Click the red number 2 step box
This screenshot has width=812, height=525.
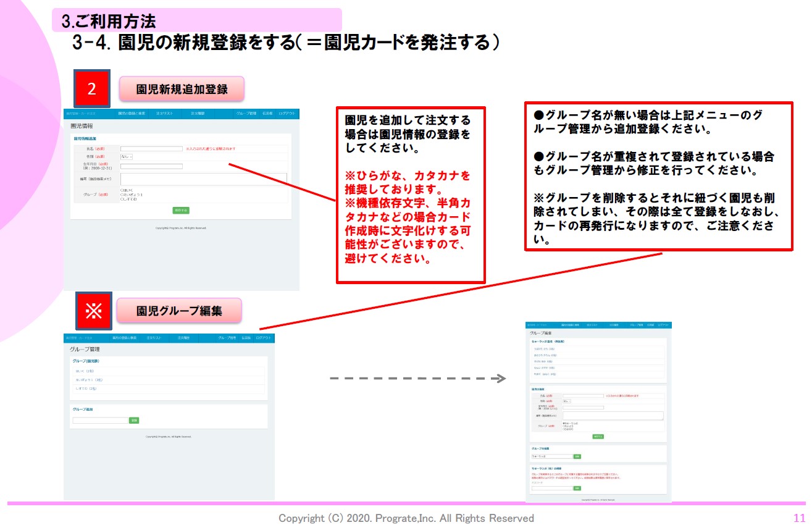click(92, 89)
